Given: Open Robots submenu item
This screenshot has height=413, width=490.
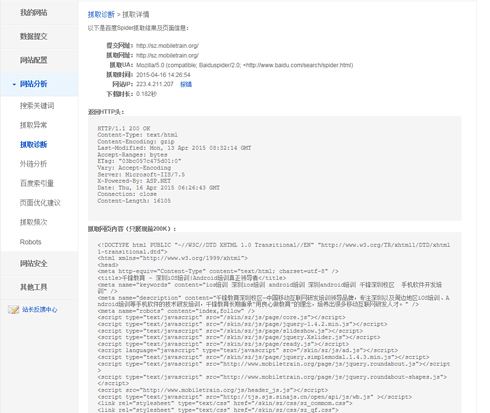Looking at the screenshot, I should click(30, 242).
